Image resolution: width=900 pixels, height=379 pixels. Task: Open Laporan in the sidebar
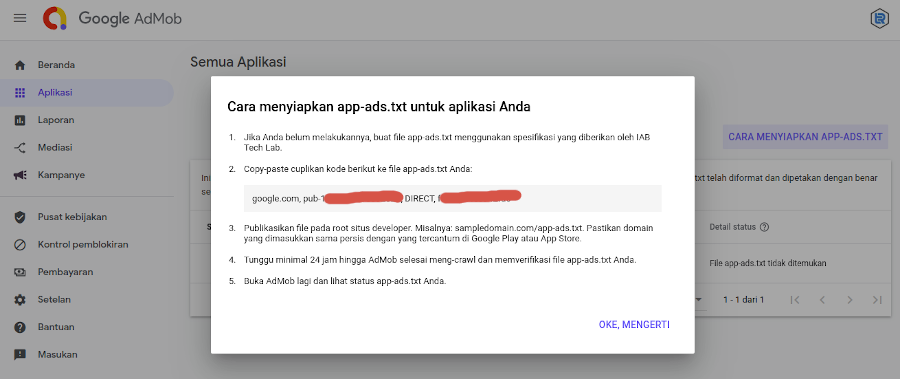click(x=87, y=120)
